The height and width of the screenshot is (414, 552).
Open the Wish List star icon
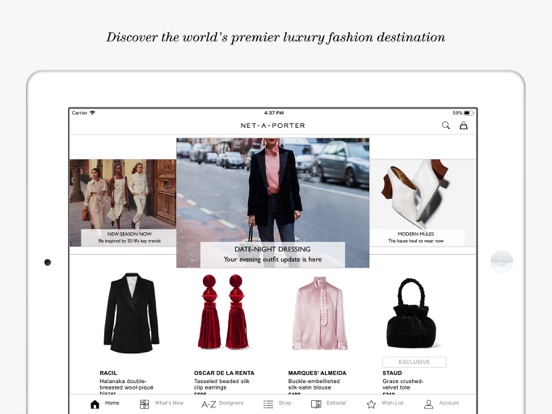pos(371,404)
